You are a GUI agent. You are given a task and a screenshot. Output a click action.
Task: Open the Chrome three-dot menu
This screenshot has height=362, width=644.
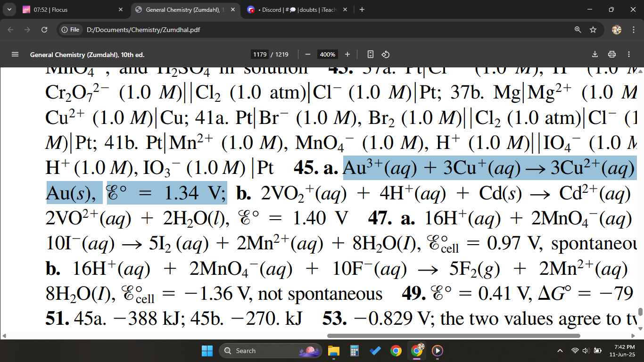click(633, 30)
